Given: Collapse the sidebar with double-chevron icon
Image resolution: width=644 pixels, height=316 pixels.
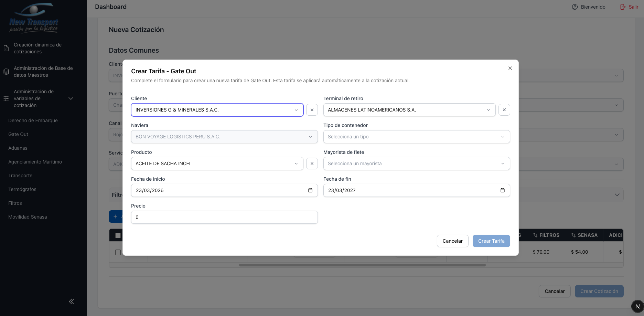Looking at the screenshot, I should [72, 302].
